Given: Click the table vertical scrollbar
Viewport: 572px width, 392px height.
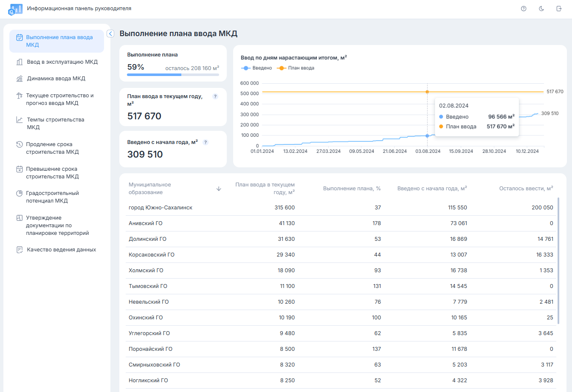Looking at the screenshot, I should tap(558, 261).
